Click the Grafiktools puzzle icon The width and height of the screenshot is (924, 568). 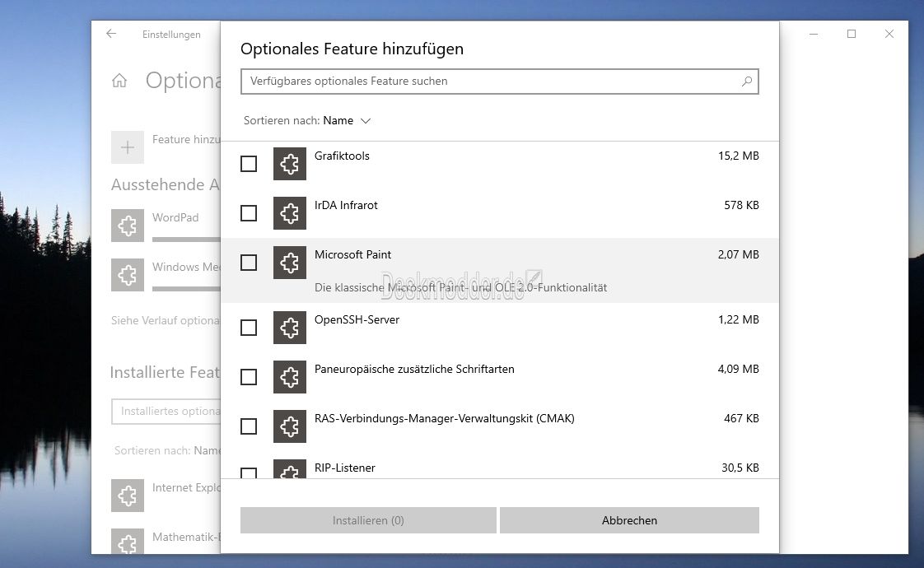[x=289, y=164]
